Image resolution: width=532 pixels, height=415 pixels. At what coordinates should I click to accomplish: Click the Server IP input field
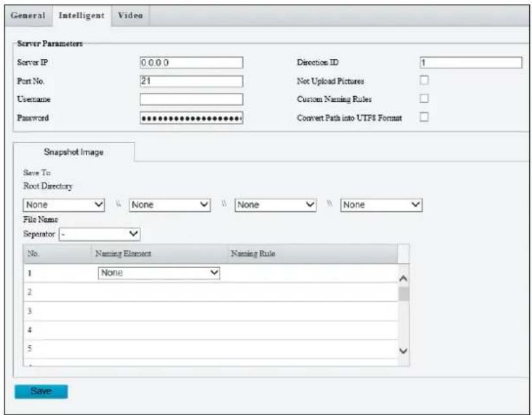click(191, 63)
